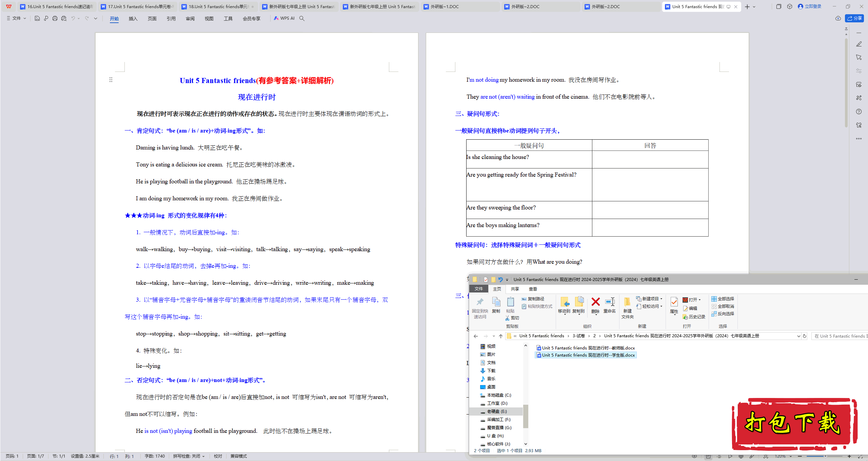Click the New Folder icon in File Explorer
868x461 pixels.
tap(627, 307)
